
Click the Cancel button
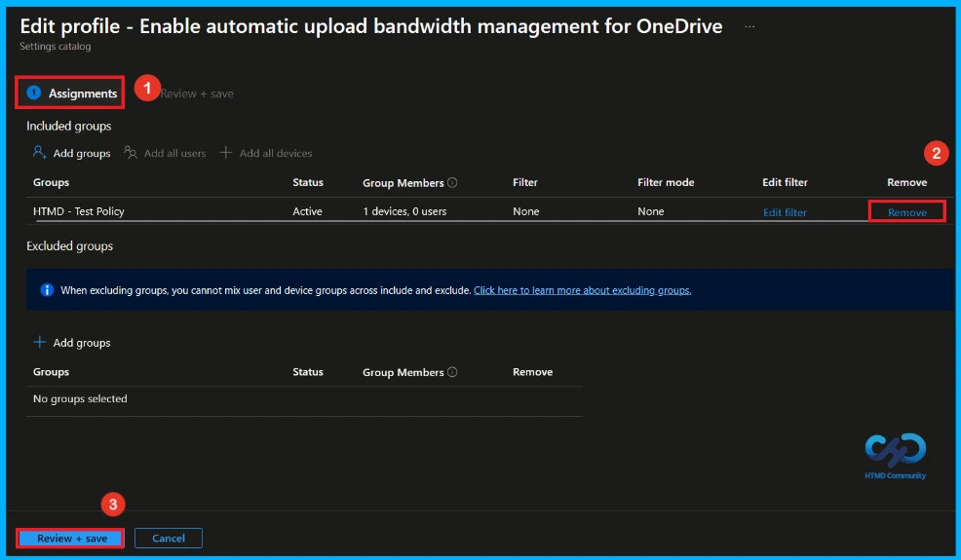[169, 538]
